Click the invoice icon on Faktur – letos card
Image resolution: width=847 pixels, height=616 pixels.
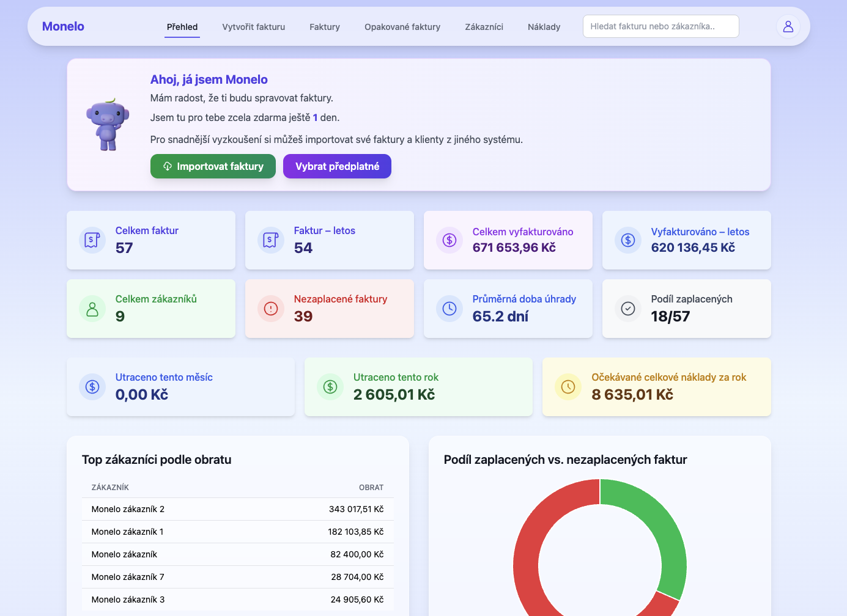tap(271, 240)
